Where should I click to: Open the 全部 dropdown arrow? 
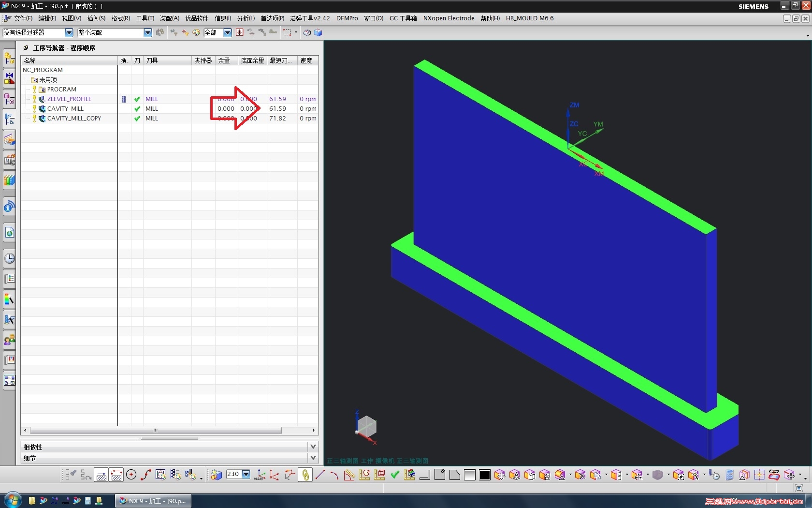[228, 32]
